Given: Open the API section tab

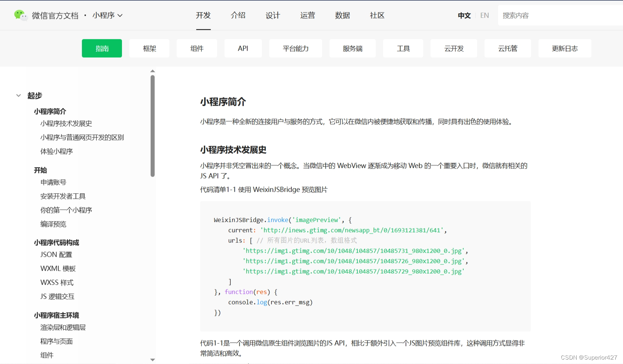Looking at the screenshot, I should (x=243, y=48).
